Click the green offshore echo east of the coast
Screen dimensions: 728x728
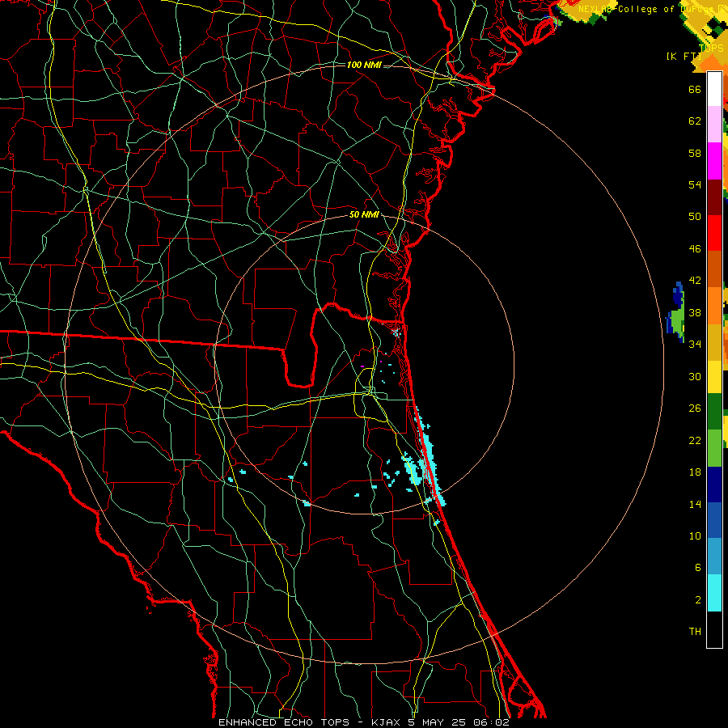(x=677, y=320)
